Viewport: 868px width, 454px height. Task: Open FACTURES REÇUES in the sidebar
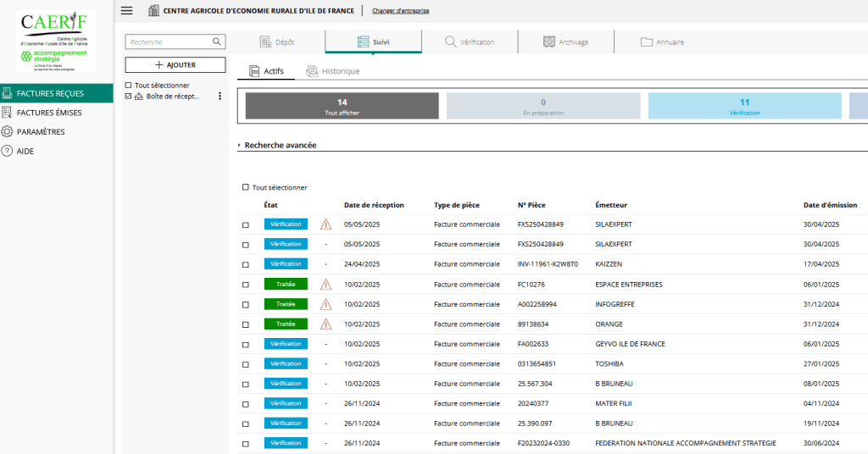tap(57, 93)
